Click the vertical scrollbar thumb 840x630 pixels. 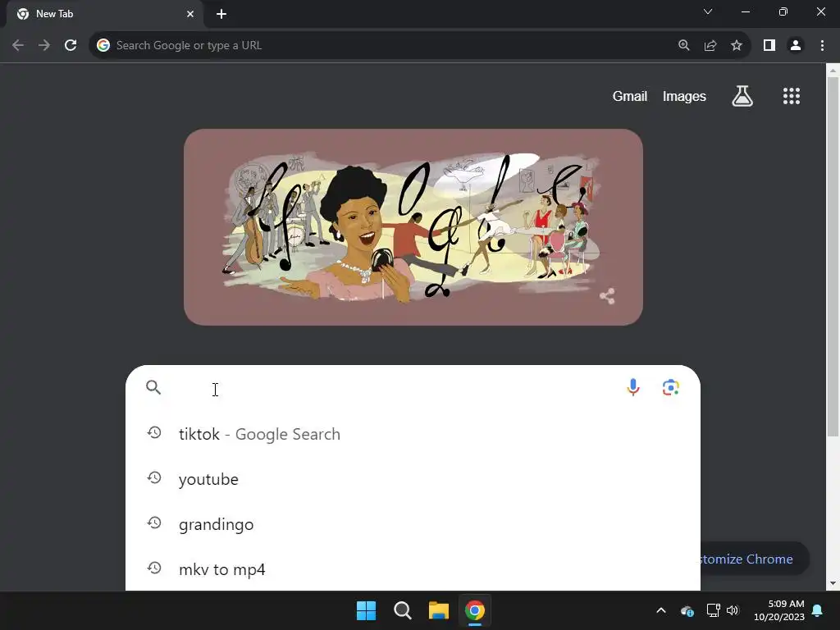[833, 257]
